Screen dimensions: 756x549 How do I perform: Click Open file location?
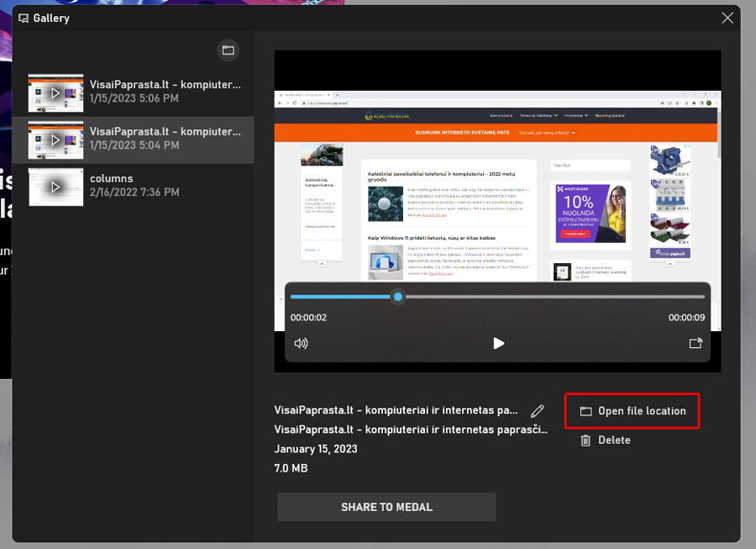coord(632,411)
